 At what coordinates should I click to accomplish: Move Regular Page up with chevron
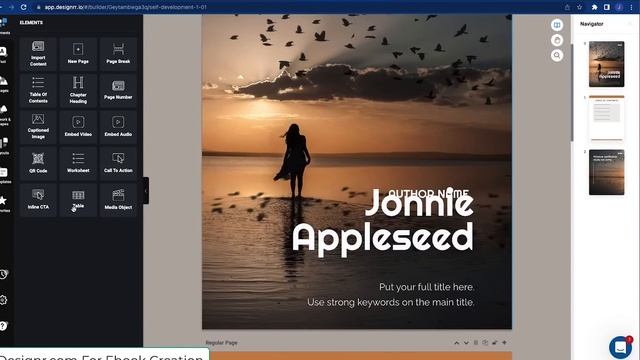pyautogui.click(x=456, y=343)
